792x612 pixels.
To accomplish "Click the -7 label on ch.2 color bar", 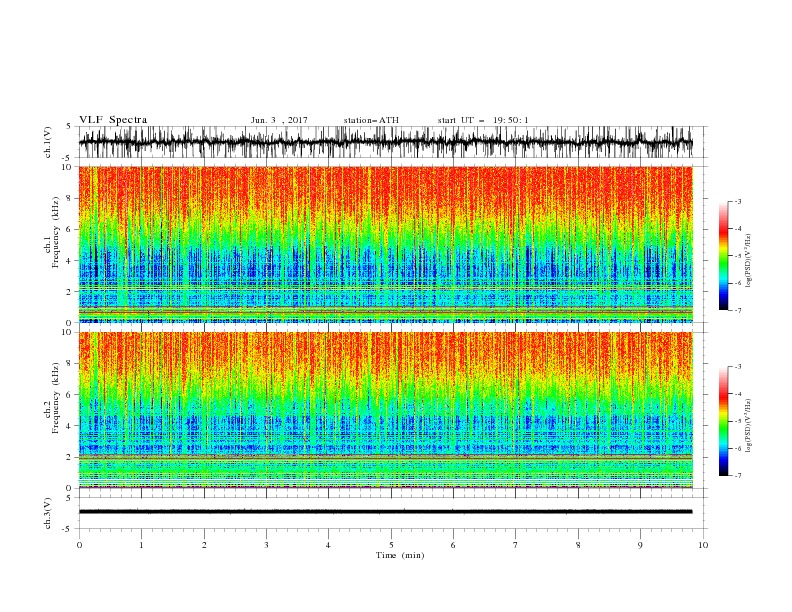I will (x=738, y=476).
